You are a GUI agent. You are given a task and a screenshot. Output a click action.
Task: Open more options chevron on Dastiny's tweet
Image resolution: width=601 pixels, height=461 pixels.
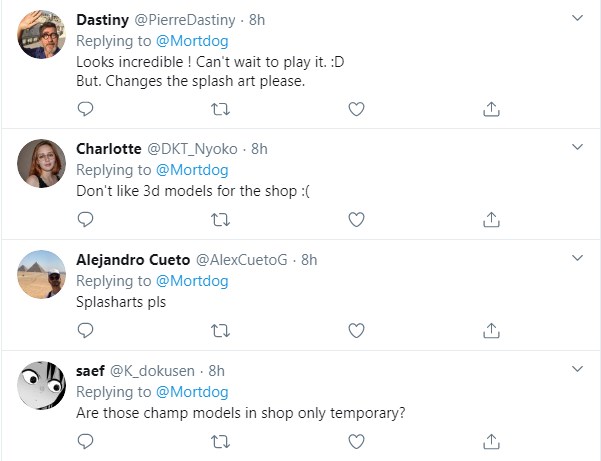coord(577,18)
